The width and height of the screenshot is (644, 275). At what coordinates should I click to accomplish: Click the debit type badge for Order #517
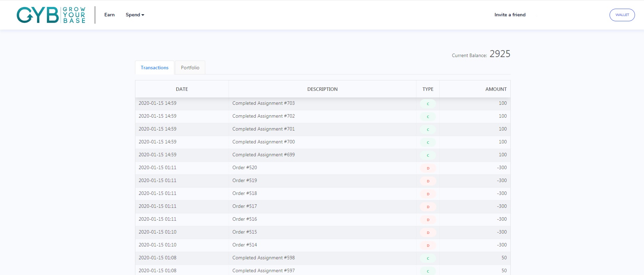coord(428,207)
